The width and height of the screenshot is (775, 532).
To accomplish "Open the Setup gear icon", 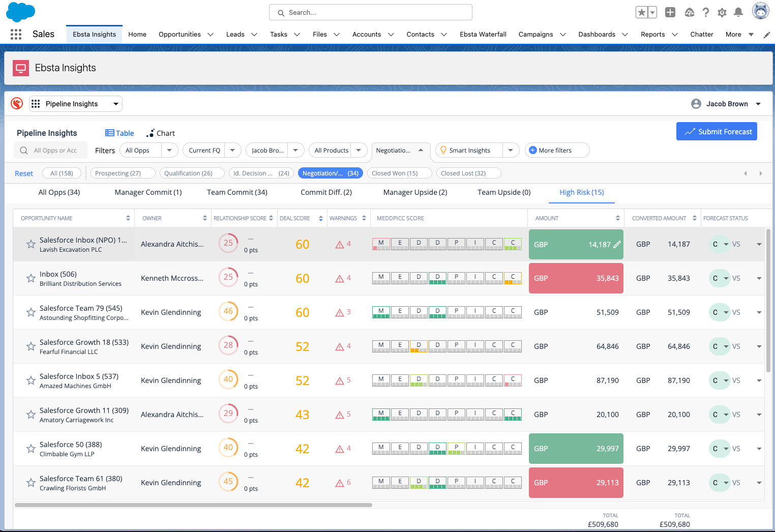I will (722, 12).
